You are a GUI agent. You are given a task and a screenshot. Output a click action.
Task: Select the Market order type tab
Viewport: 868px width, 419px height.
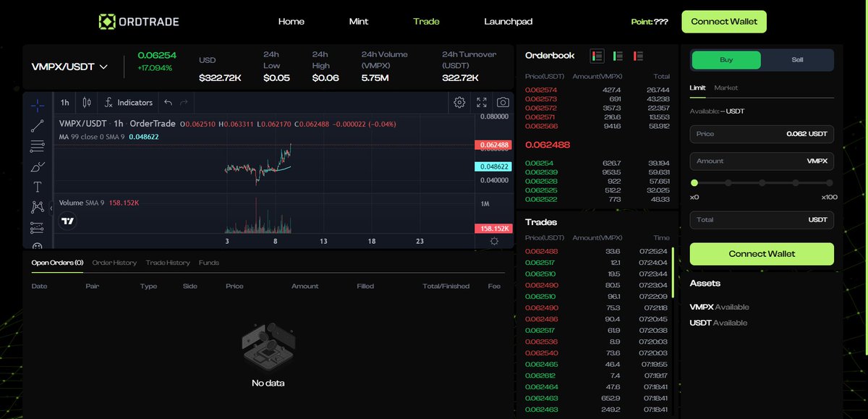(x=726, y=88)
